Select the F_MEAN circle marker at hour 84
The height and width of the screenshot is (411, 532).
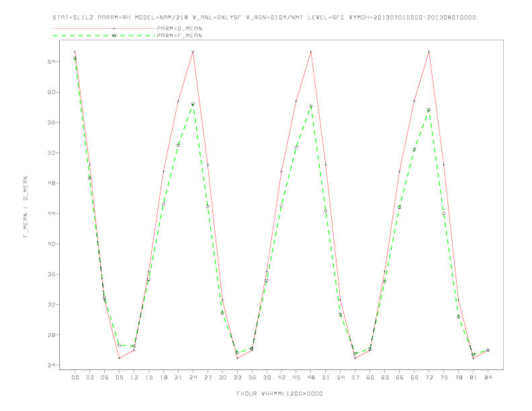488,350
